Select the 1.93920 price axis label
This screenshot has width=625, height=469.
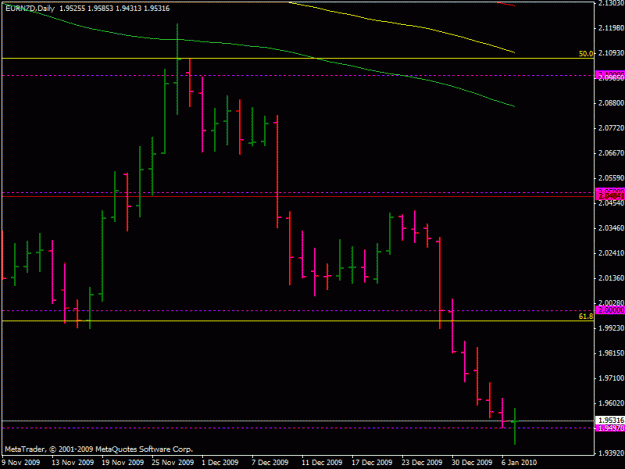pos(611,453)
